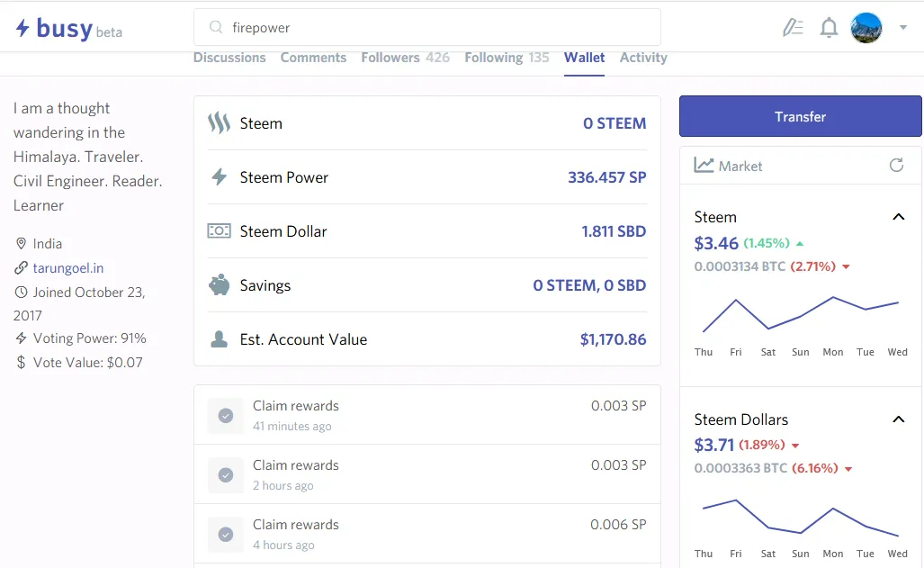Image resolution: width=924 pixels, height=568 pixels.
Task: Click the Steem price line chart
Action: coord(800,314)
